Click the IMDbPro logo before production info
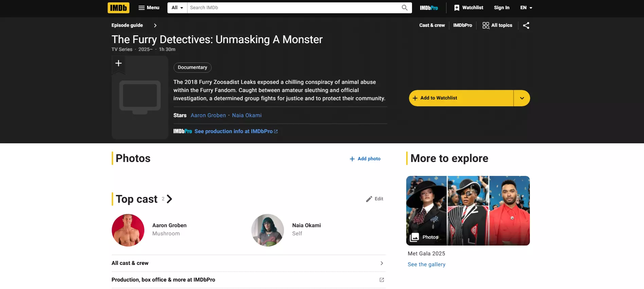The height and width of the screenshot is (289, 644). (183, 131)
